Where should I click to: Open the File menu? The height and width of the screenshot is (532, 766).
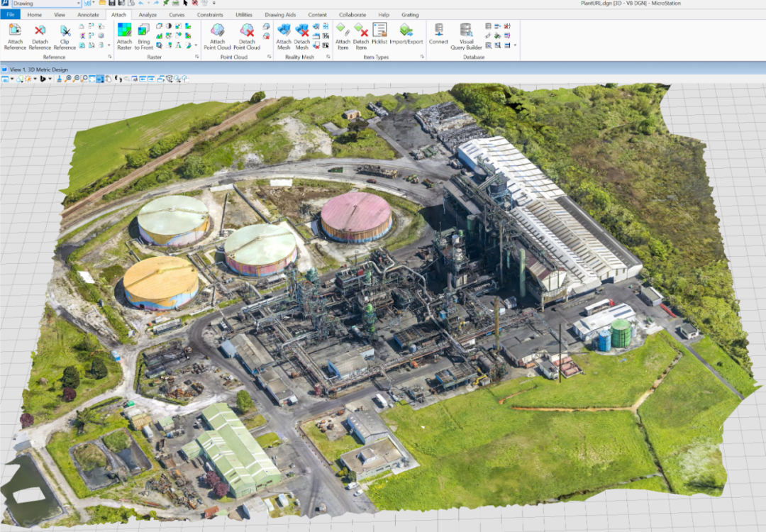(11, 15)
